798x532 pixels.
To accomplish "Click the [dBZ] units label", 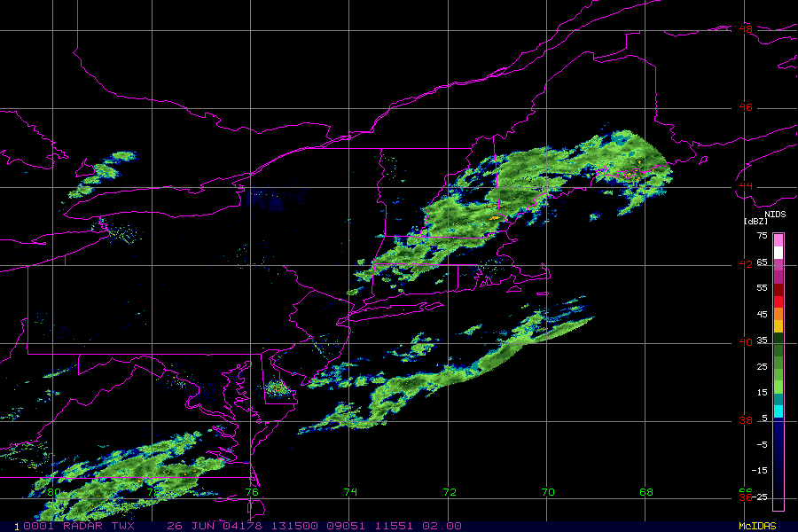I will coord(755,222).
